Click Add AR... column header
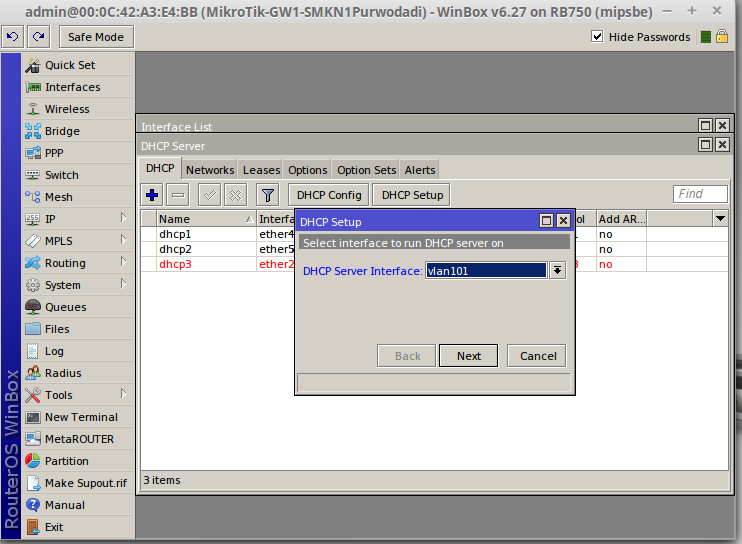The width and height of the screenshot is (742, 544). pyautogui.click(x=621, y=219)
